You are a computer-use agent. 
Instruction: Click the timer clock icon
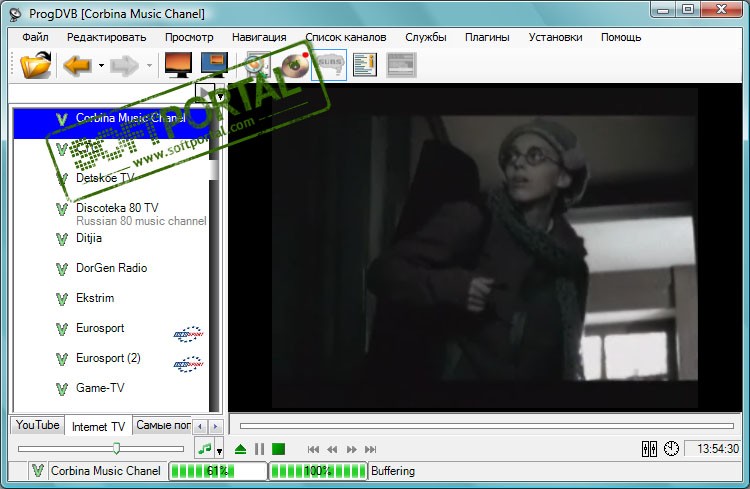tap(672, 449)
